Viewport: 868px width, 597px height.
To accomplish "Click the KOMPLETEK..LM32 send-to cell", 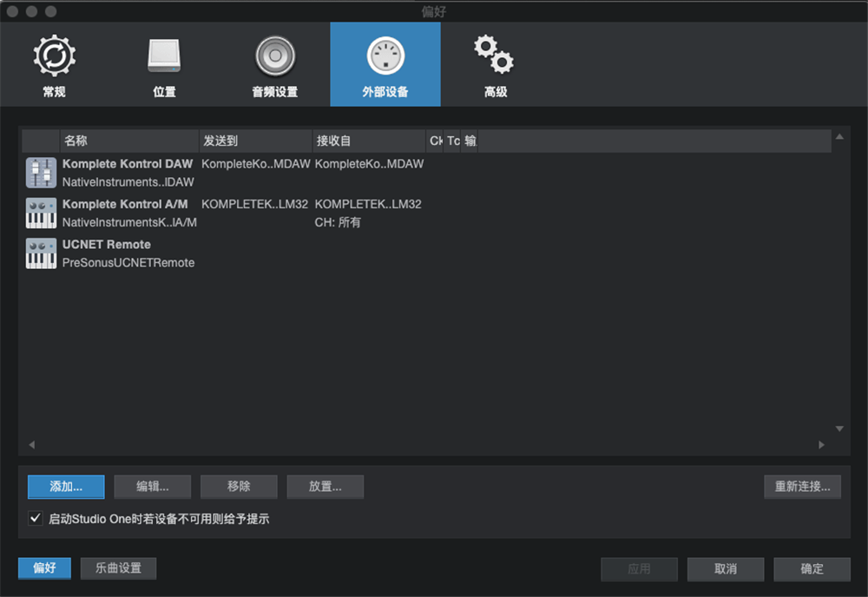I will [x=254, y=204].
